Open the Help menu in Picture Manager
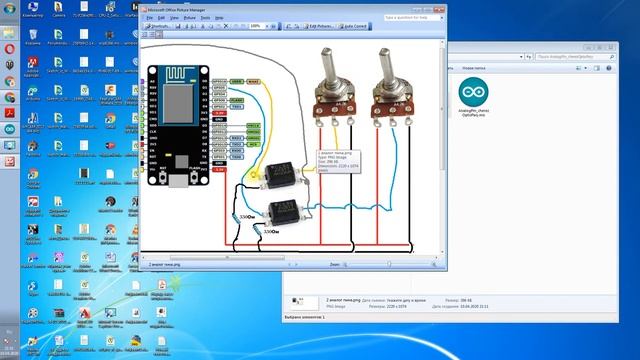This screenshot has width=640, height=360. pyautogui.click(x=219, y=18)
